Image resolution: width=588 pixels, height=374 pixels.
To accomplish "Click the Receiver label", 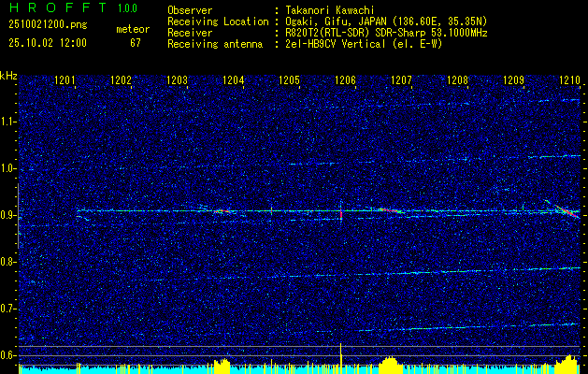I will [190, 33].
